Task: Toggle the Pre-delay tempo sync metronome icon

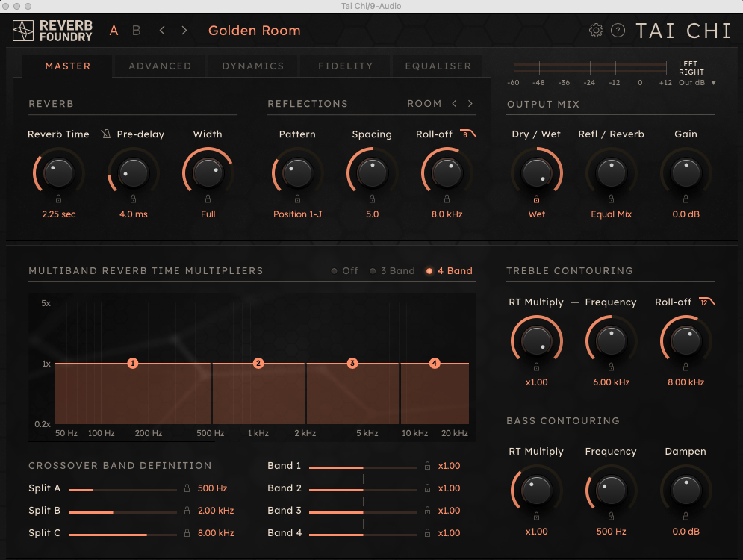Action: (x=106, y=134)
